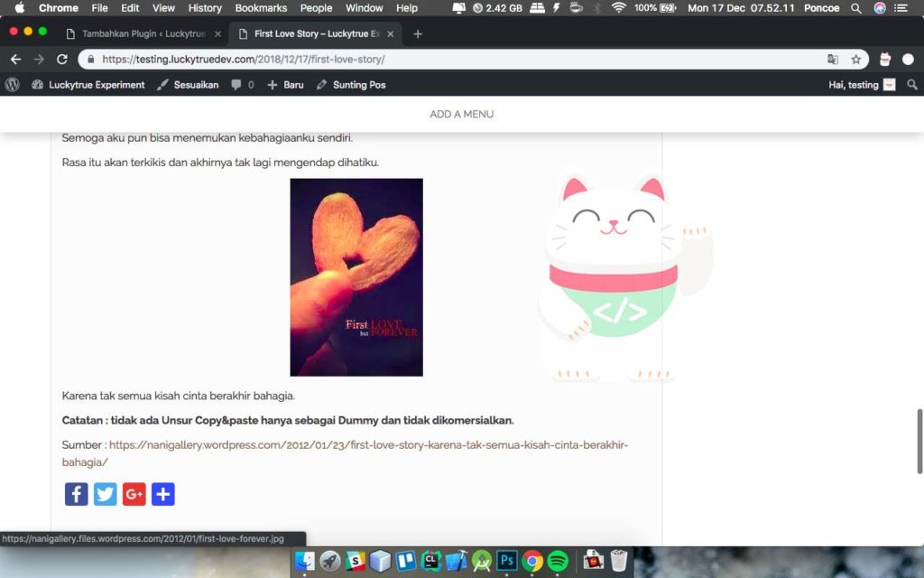Click the browser reload button
The image size is (924, 578).
(x=62, y=60)
